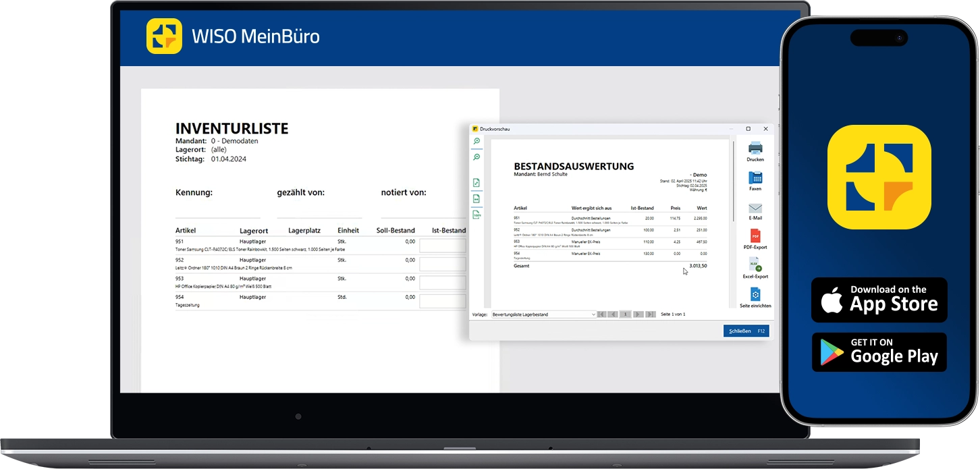The image size is (980, 469).
Task: Click the page number field showing 1
Action: [x=625, y=314]
